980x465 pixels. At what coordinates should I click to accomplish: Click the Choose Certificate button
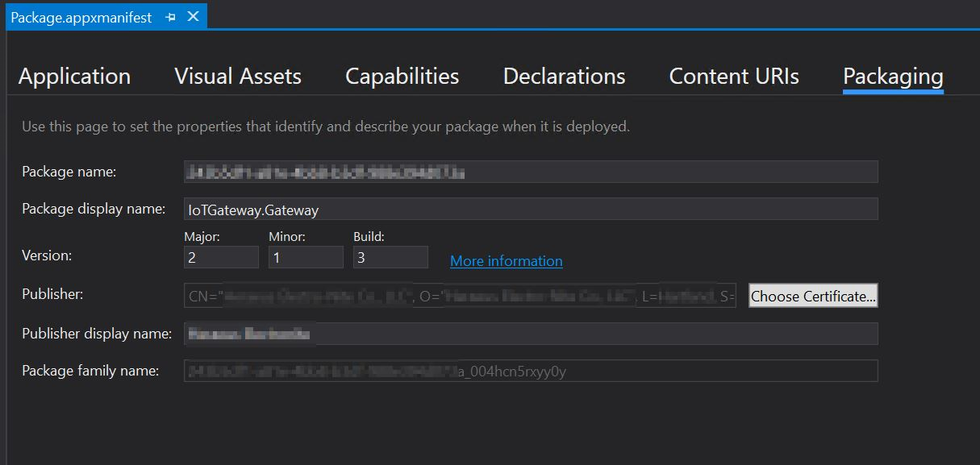click(813, 296)
